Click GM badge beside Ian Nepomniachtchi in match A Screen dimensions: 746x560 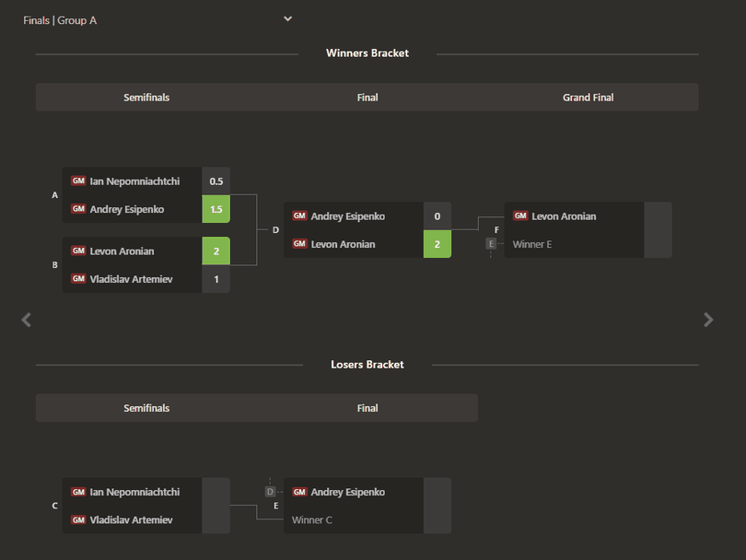(78, 181)
